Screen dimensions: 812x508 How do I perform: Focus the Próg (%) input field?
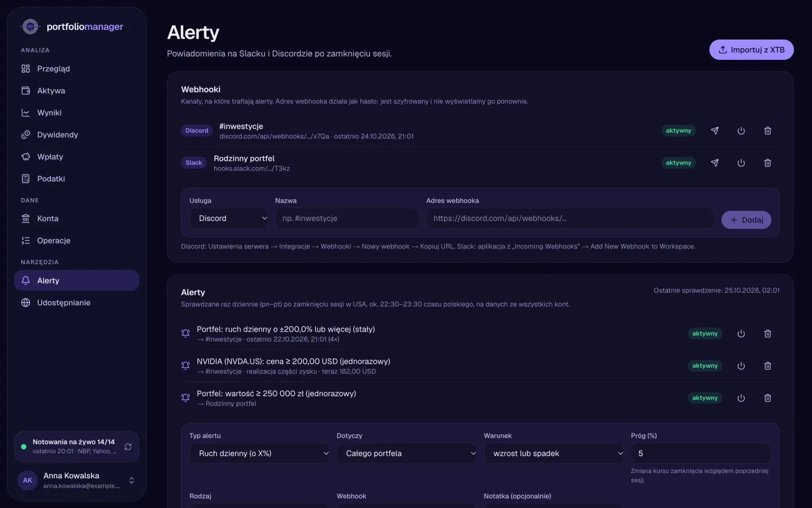pos(701,453)
